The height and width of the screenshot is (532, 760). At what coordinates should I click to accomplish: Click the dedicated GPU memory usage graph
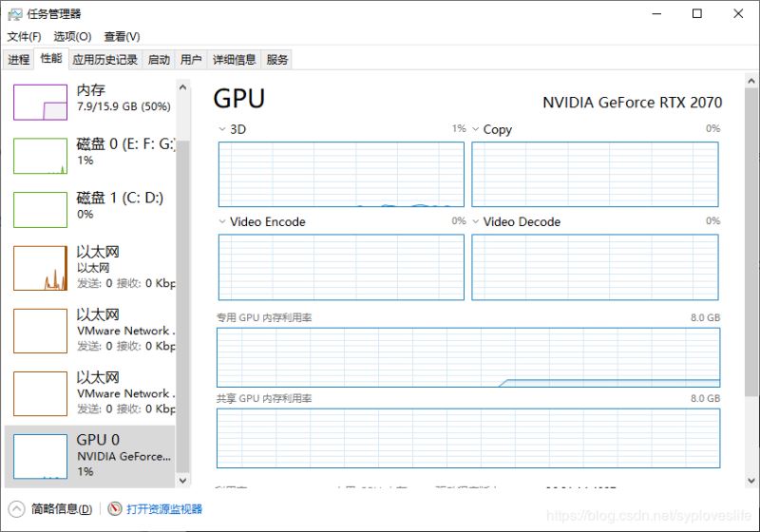coord(468,358)
